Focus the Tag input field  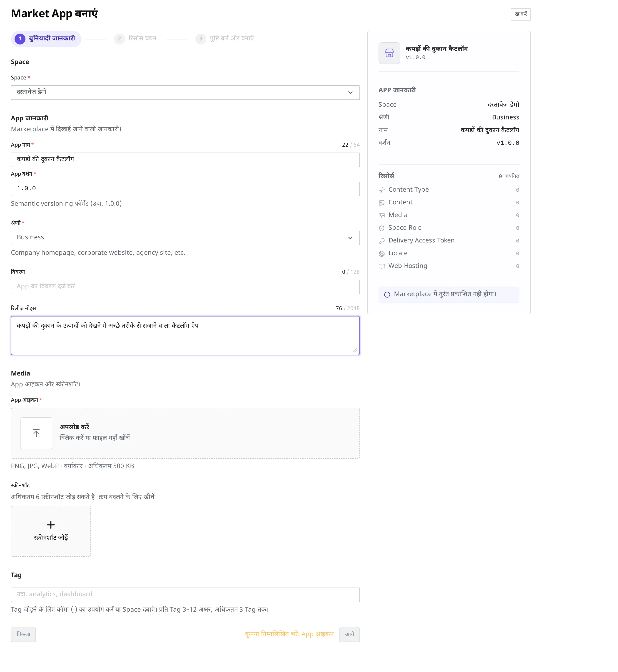click(185, 595)
